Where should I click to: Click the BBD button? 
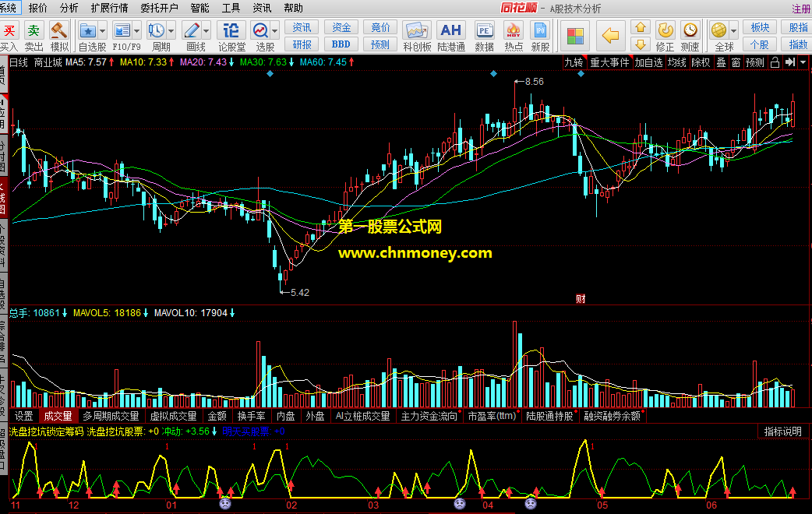pyautogui.click(x=341, y=44)
